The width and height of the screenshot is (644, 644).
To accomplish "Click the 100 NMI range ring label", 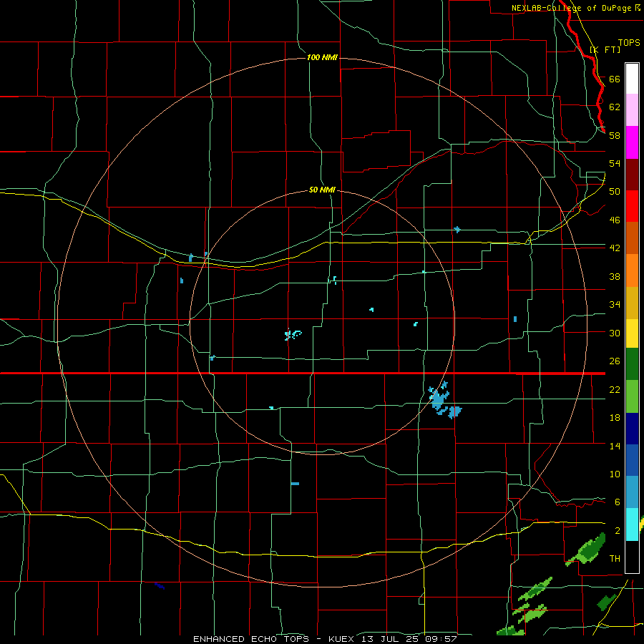I will pyautogui.click(x=322, y=57).
